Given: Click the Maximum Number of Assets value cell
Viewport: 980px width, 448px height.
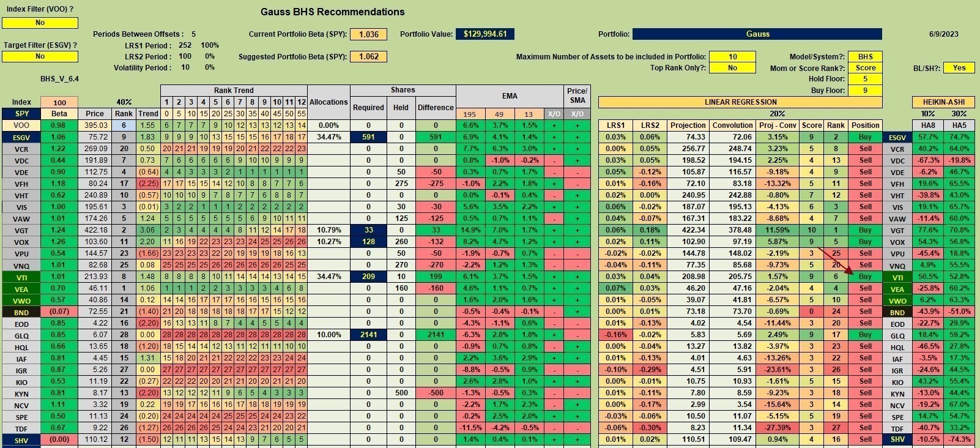Looking at the screenshot, I should pos(732,56).
